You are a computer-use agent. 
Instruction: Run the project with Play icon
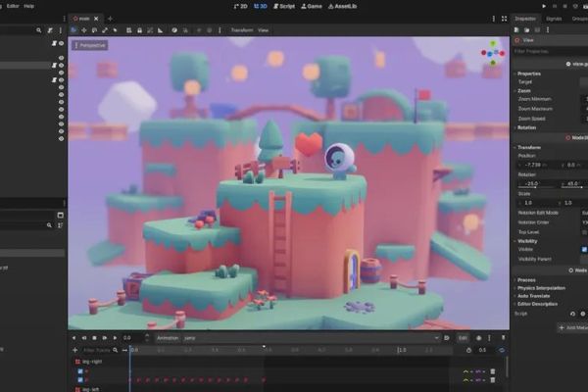click(x=544, y=7)
